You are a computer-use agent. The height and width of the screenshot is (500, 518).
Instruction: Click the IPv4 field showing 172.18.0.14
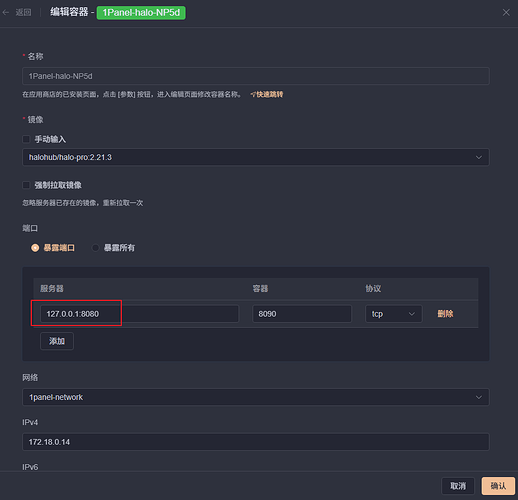(x=256, y=442)
